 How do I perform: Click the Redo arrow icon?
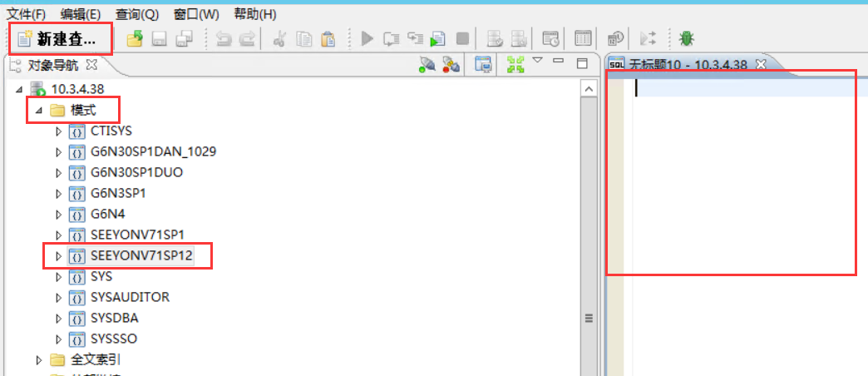(247, 39)
